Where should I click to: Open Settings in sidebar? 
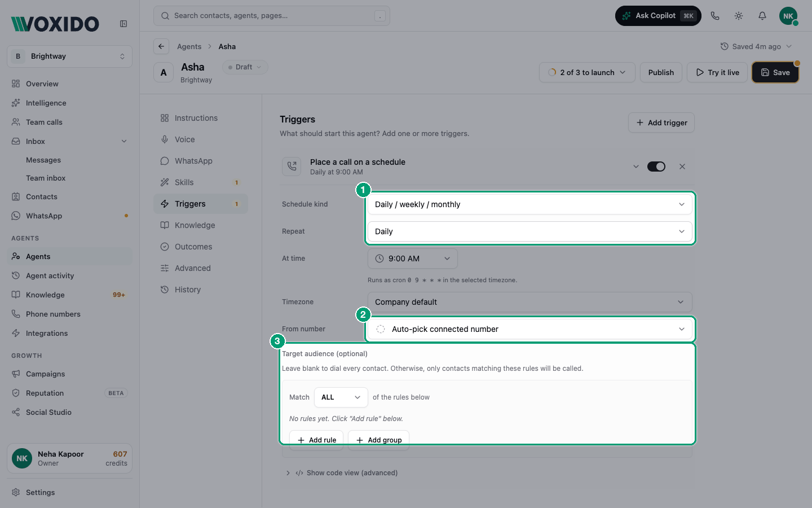point(70,492)
